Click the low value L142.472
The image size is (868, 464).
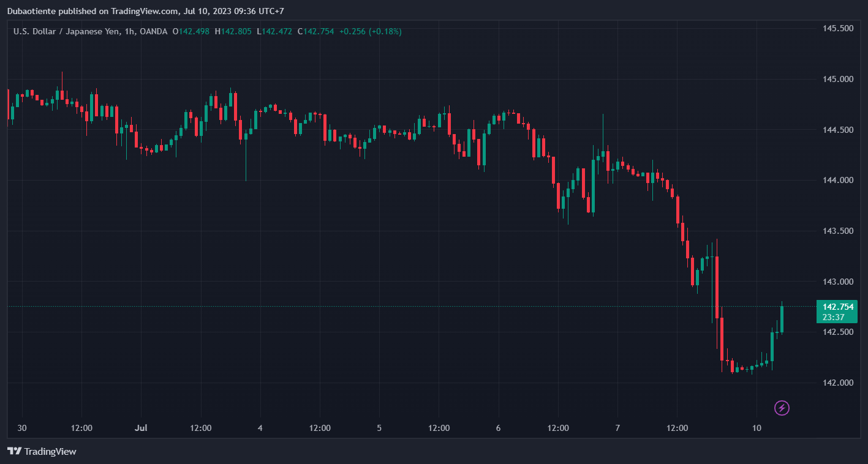(274, 31)
